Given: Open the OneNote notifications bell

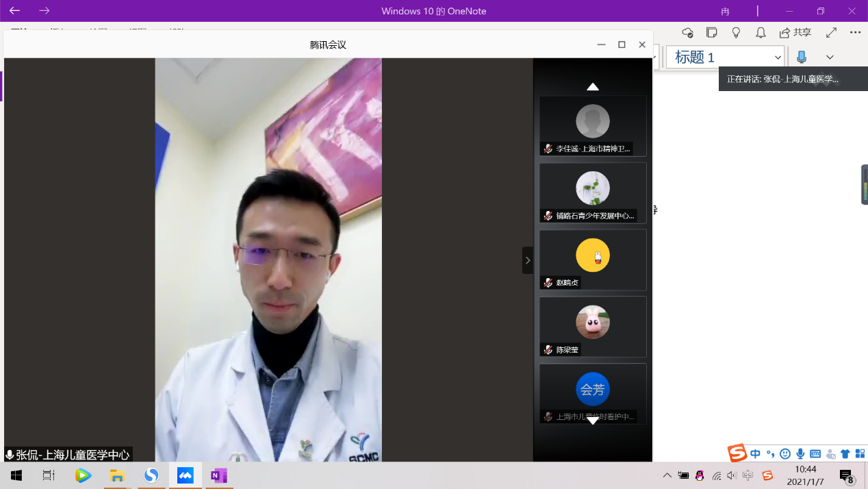Looking at the screenshot, I should [x=761, y=33].
